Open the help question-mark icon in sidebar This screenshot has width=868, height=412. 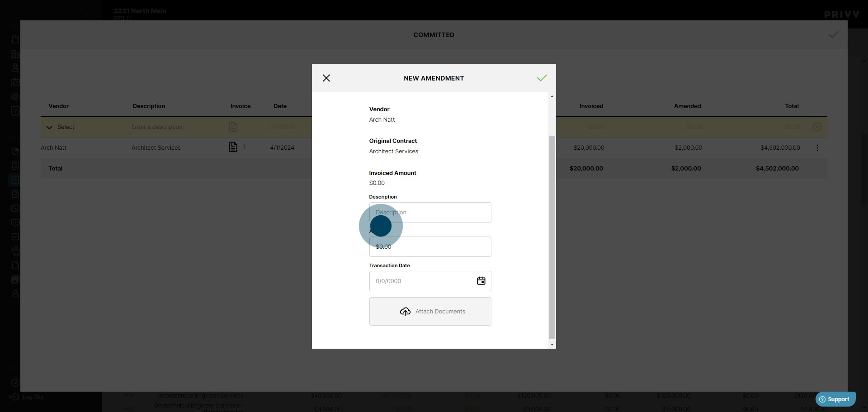click(x=15, y=111)
